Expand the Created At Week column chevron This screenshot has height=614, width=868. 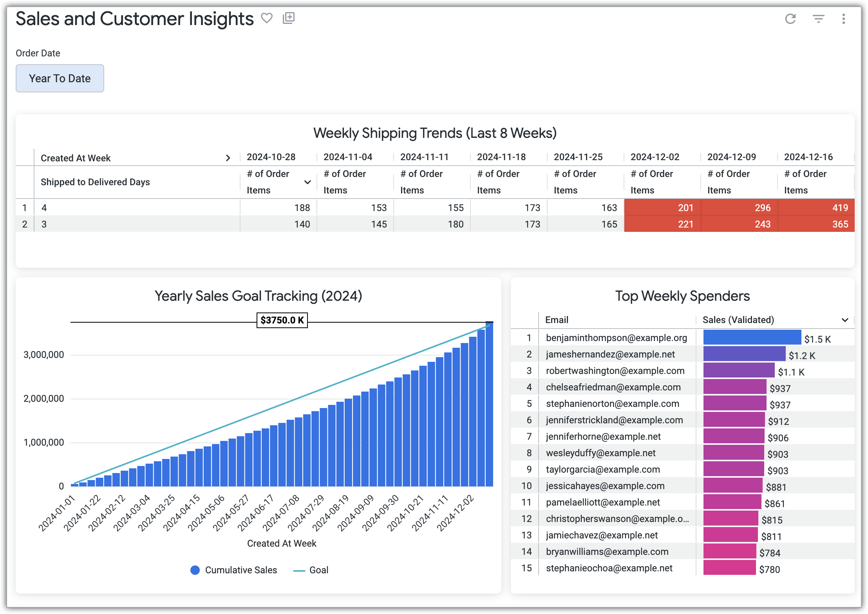click(229, 158)
